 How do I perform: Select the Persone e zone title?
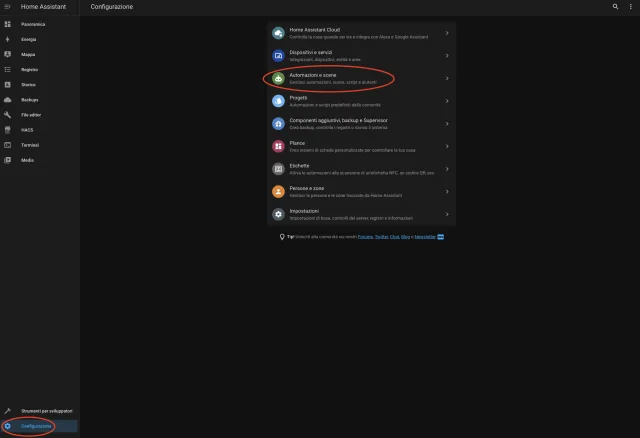click(x=307, y=189)
